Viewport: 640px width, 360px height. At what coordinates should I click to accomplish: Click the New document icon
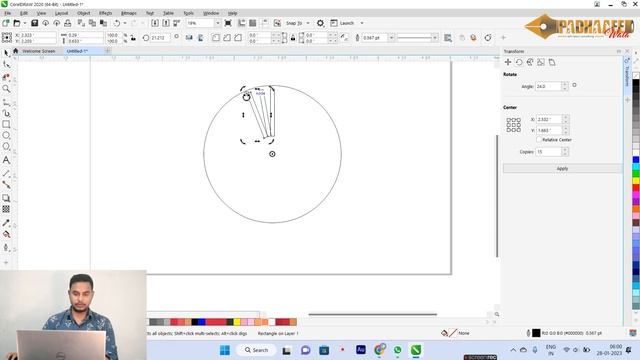tap(6, 23)
